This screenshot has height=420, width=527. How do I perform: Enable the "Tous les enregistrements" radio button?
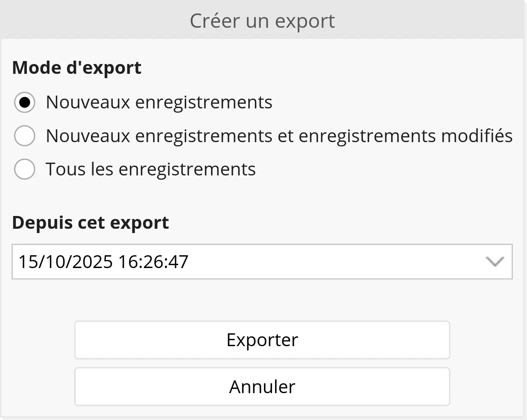tap(25, 169)
